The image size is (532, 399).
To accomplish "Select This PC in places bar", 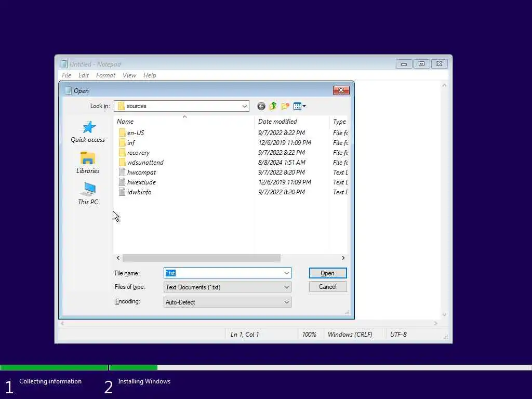I will [88, 193].
